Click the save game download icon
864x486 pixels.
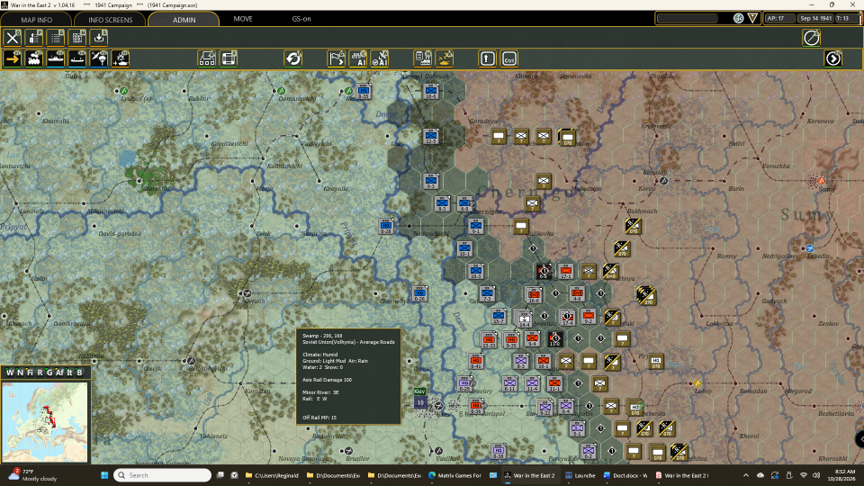[x=99, y=37]
